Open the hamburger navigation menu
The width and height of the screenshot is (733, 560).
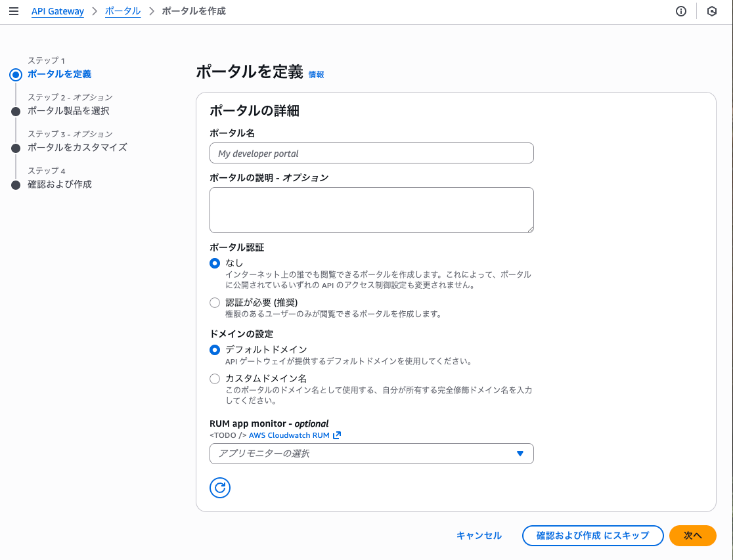13,11
